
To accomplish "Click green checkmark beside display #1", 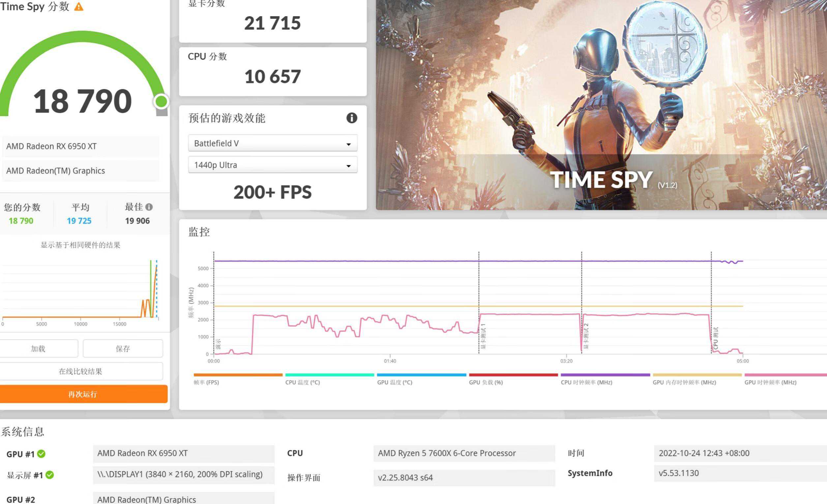I will 50,475.
